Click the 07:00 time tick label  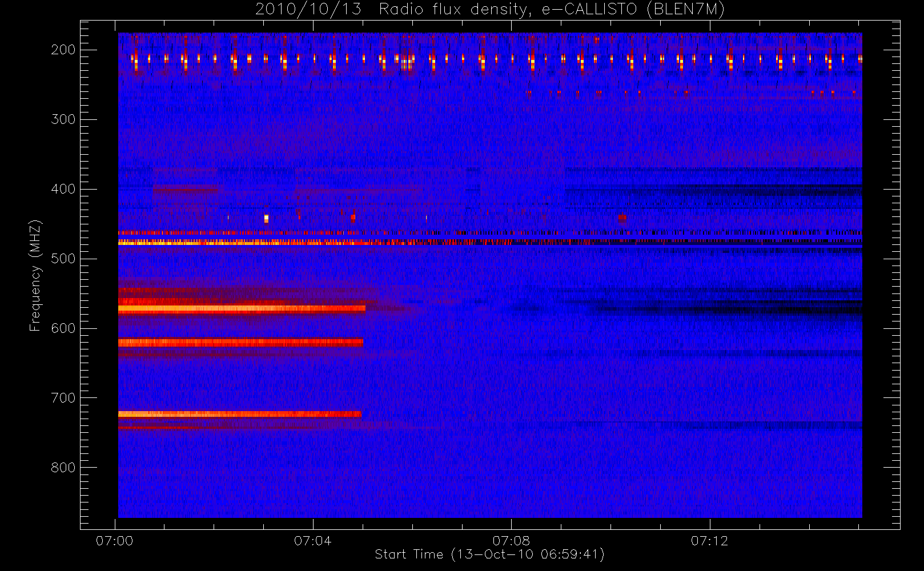114,541
